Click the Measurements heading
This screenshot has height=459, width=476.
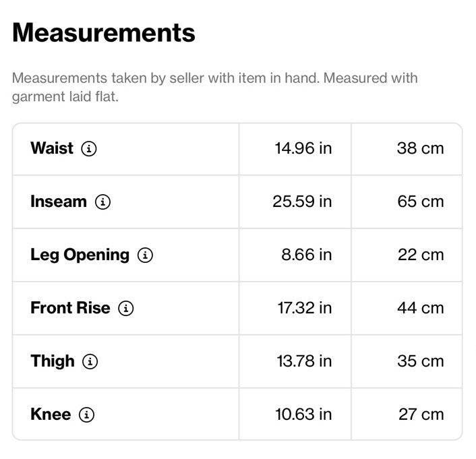(104, 33)
